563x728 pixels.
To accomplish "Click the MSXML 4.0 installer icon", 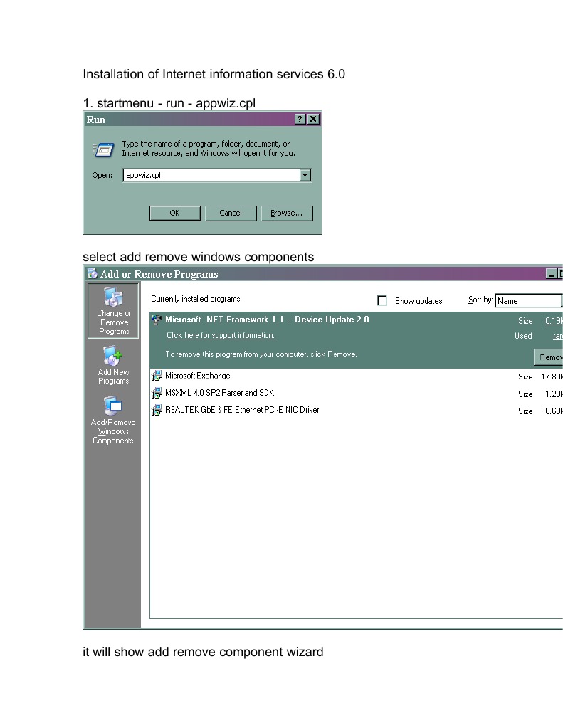I will tap(157, 393).
